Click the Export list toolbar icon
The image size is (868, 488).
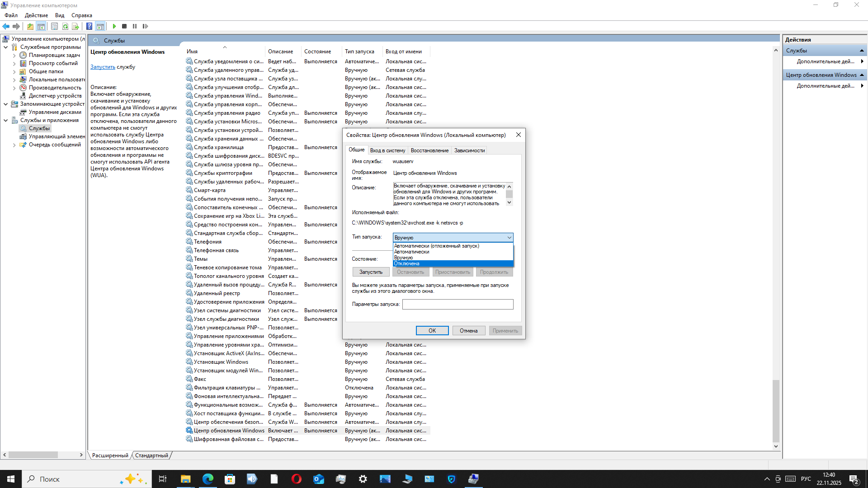[x=75, y=26]
